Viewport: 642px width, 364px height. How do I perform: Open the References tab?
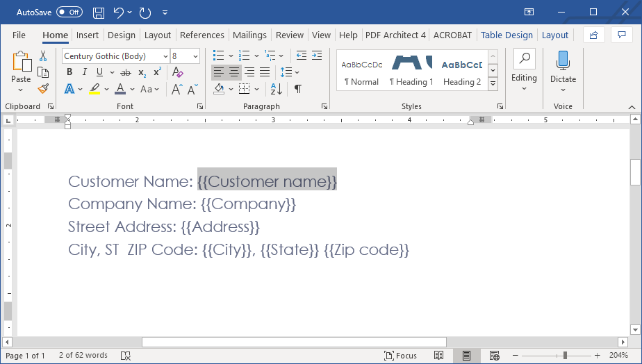202,35
